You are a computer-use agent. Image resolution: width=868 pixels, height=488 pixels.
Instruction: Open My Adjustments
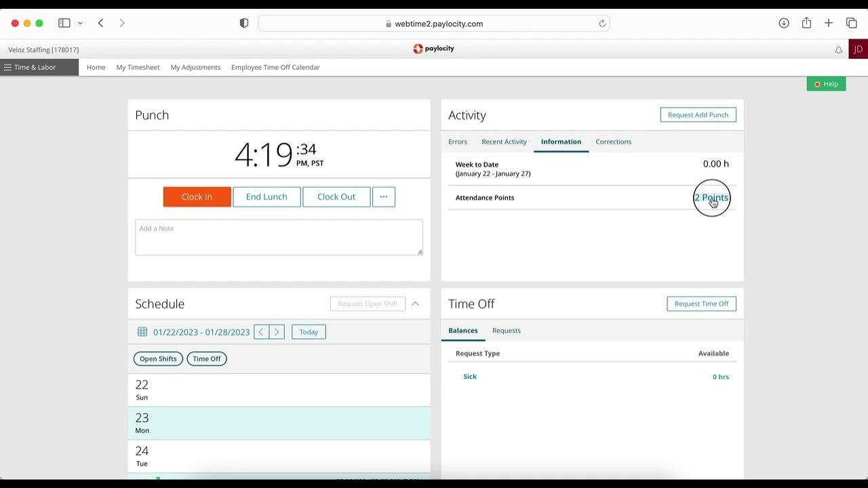[x=195, y=67]
